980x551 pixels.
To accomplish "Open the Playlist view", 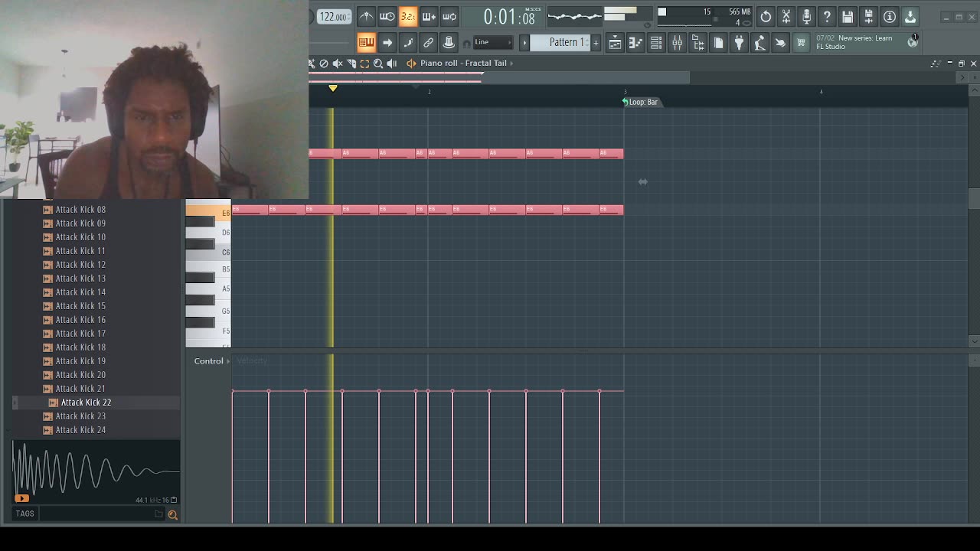I will 615,43.
